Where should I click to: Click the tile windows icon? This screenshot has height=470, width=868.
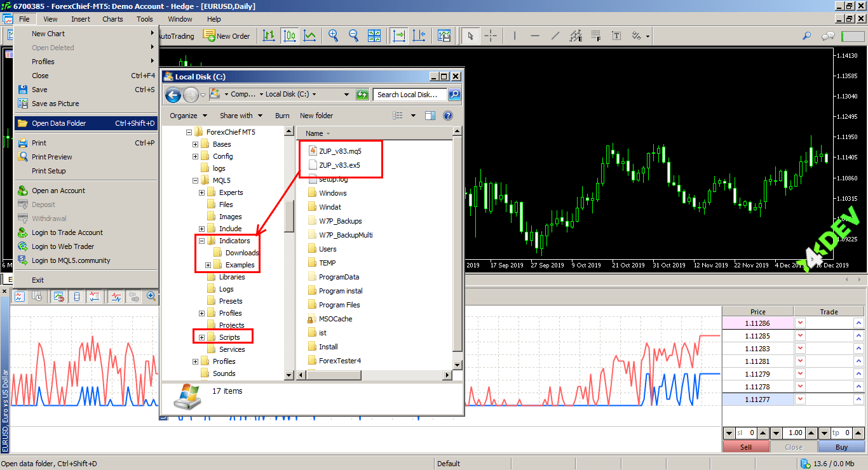pyautogui.click(x=374, y=36)
